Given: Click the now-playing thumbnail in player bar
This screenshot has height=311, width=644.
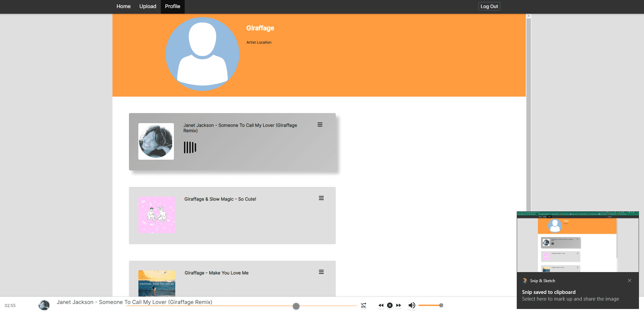Looking at the screenshot, I should pyautogui.click(x=44, y=305).
